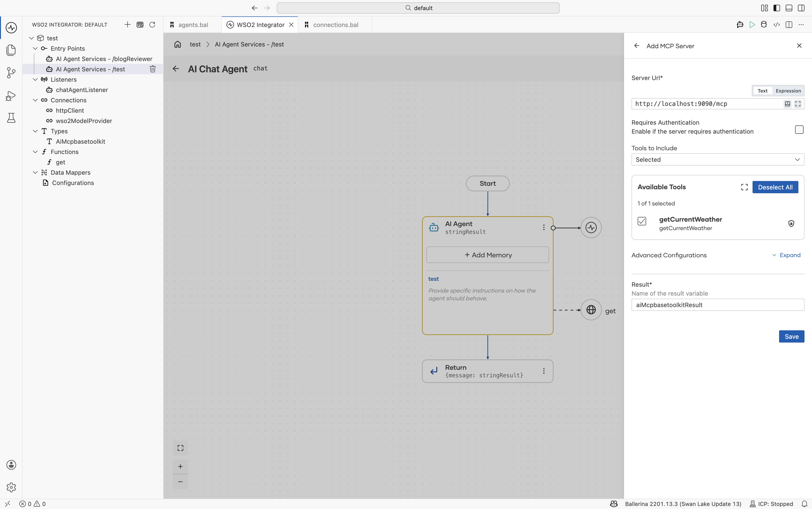Open Return node options menu
Screen dimensions: 812x509
544,371
